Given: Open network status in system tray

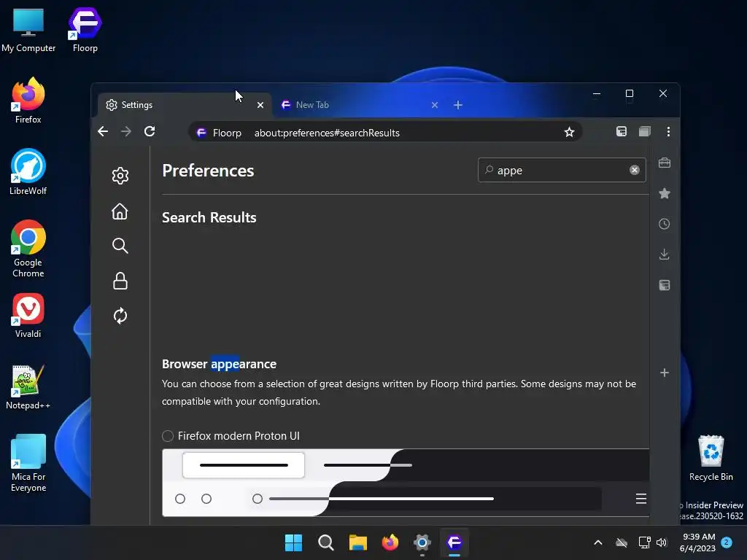Looking at the screenshot, I should pos(644,542).
